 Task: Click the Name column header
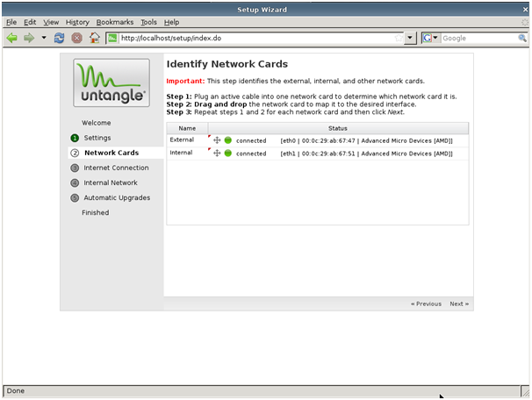(x=187, y=128)
